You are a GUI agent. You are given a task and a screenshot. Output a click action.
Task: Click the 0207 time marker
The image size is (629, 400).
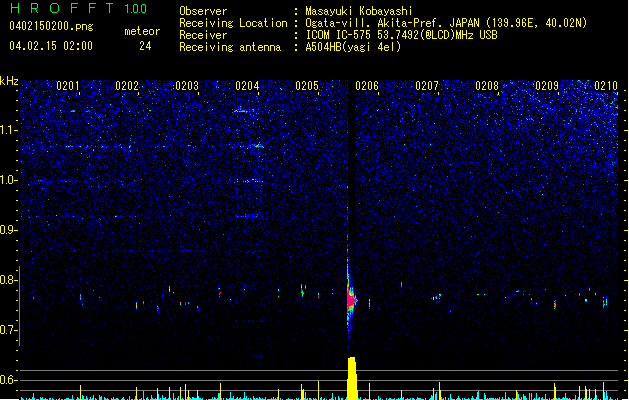[427, 86]
